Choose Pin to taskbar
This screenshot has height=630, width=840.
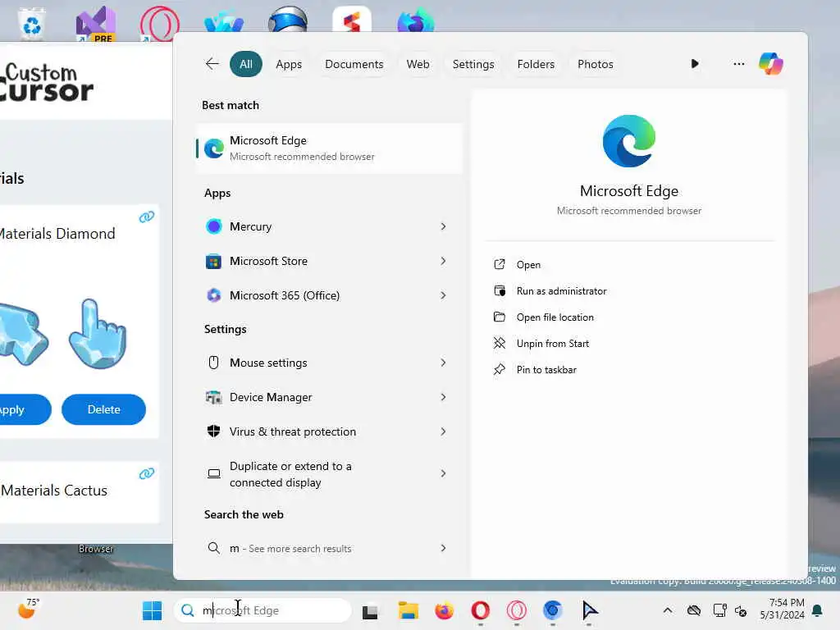point(546,370)
